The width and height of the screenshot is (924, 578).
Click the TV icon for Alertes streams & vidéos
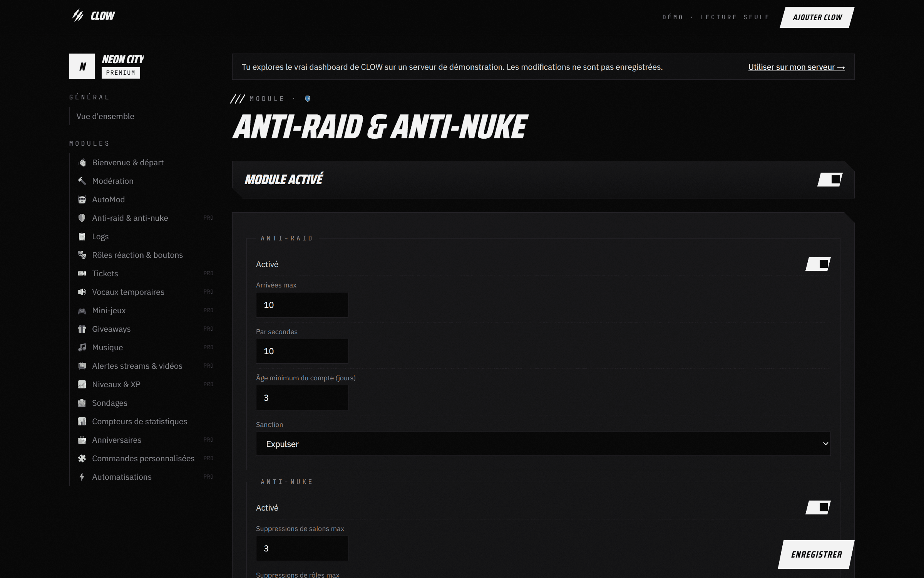(82, 366)
